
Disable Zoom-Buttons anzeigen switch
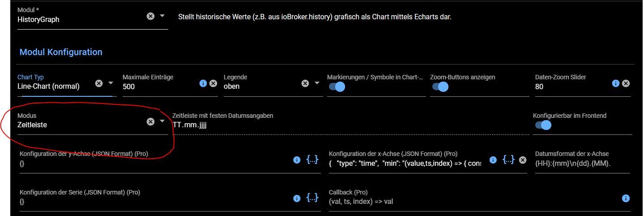tap(439, 87)
